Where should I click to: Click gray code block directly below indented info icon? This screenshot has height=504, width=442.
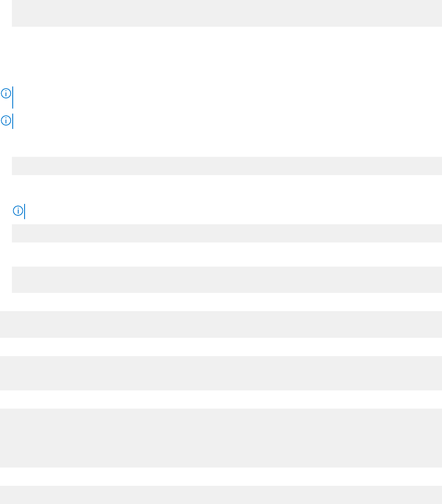227,234
